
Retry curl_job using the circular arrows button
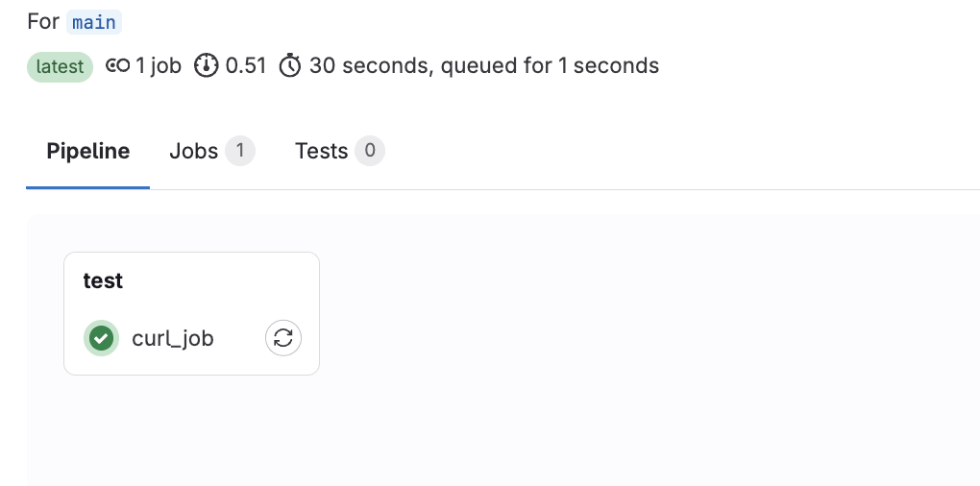pyautogui.click(x=283, y=338)
